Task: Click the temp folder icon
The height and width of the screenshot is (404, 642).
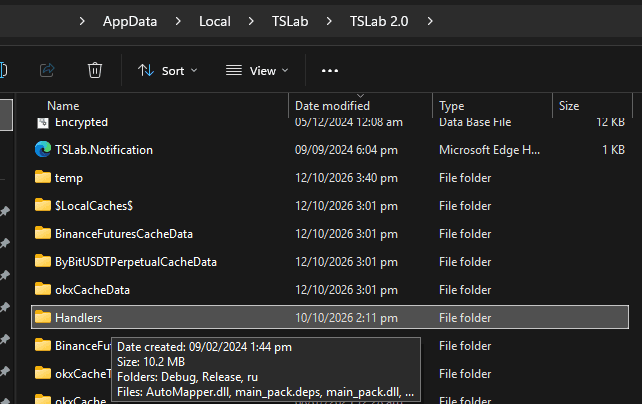Action: tap(43, 177)
